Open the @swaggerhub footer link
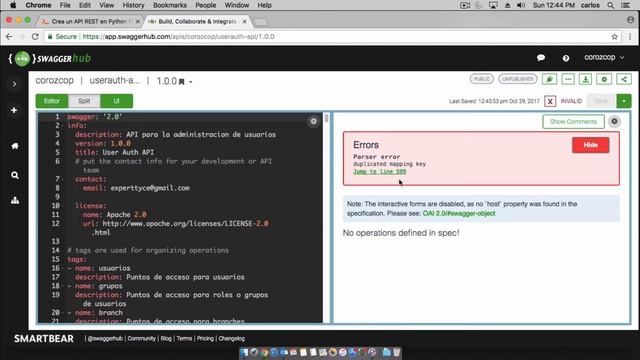The image size is (640, 360). coord(105,338)
